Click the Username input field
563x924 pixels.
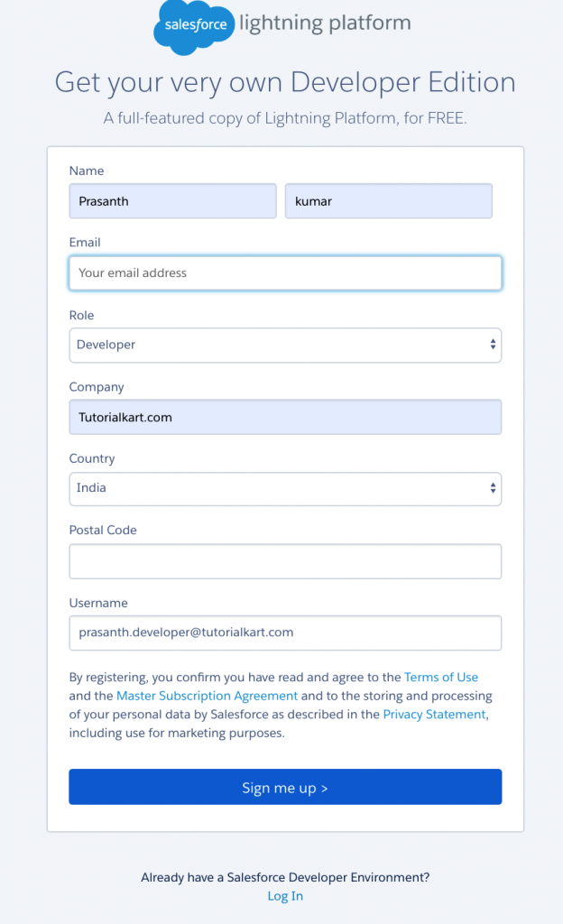pos(285,633)
